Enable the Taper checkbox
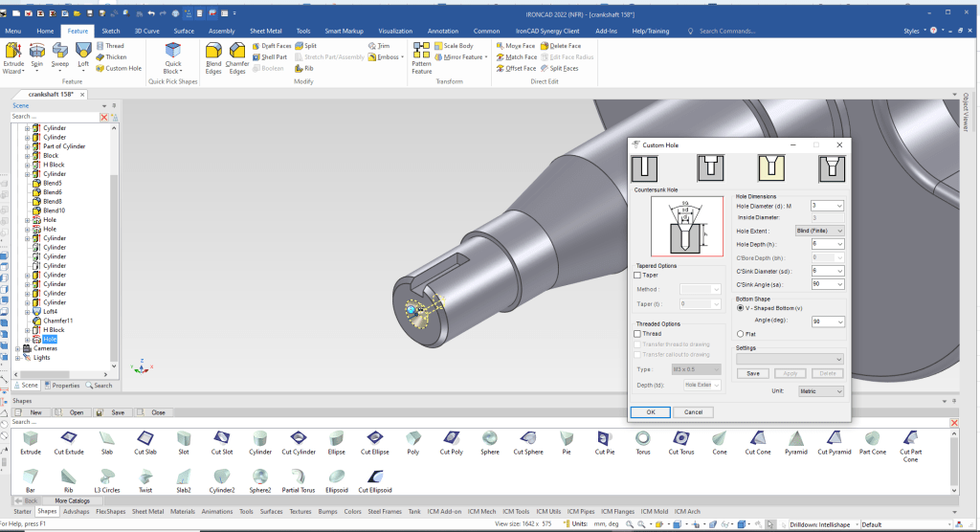Viewport: 980px width, 532px height. pos(638,275)
